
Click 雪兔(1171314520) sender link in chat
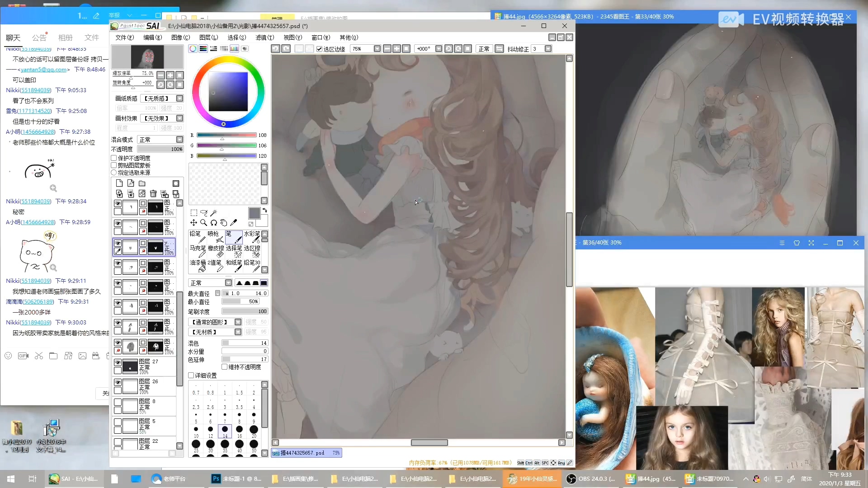point(29,111)
